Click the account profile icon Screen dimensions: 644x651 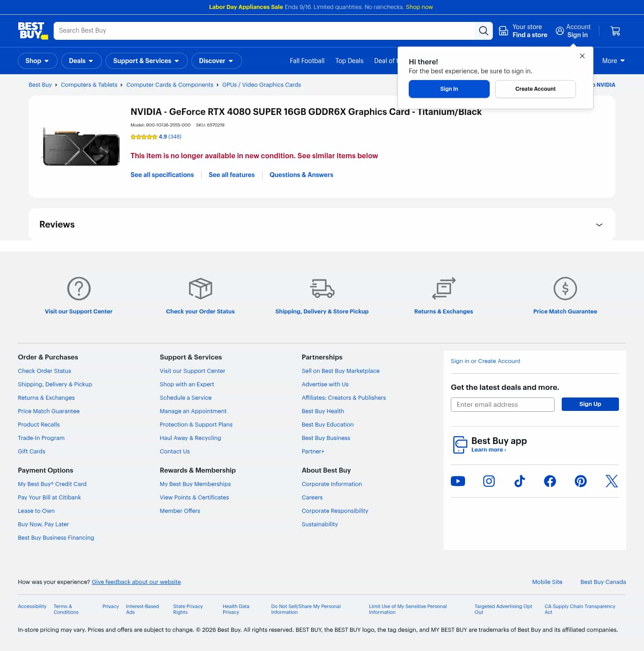pos(560,31)
